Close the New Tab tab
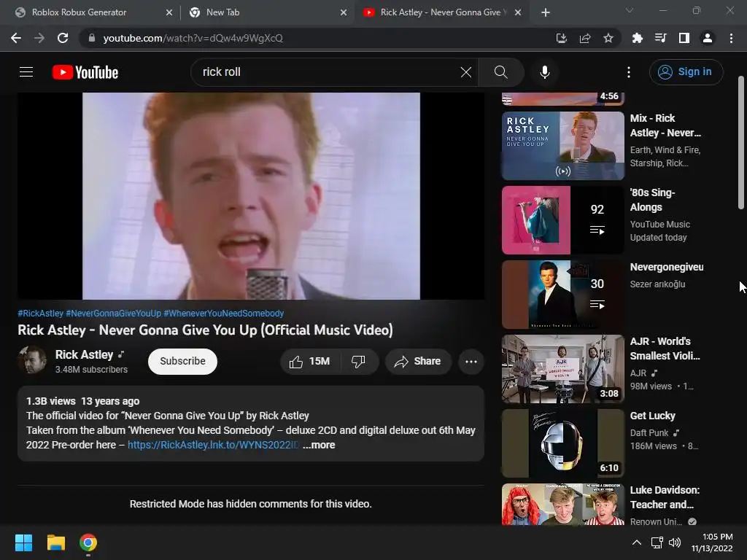 click(344, 12)
